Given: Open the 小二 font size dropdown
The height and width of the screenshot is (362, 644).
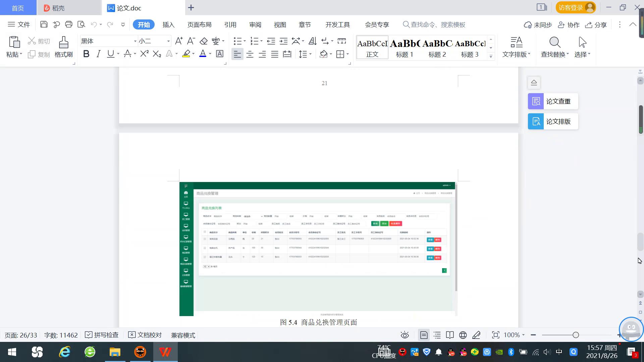Looking at the screenshot, I should 168,41.
